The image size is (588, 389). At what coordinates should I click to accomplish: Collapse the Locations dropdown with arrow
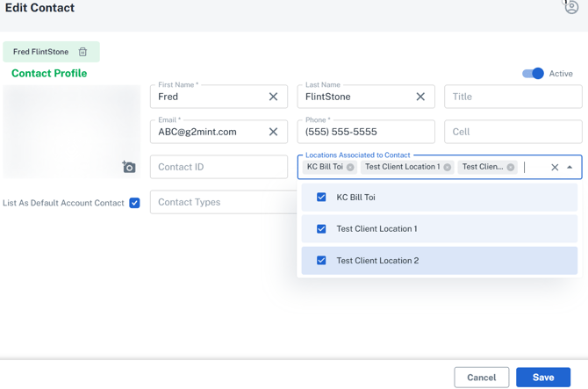pyautogui.click(x=570, y=167)
